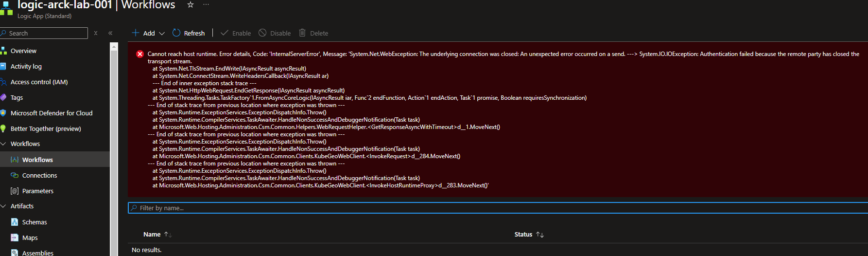
Task: Click the Enable button label
Action: tap(242, 33)
